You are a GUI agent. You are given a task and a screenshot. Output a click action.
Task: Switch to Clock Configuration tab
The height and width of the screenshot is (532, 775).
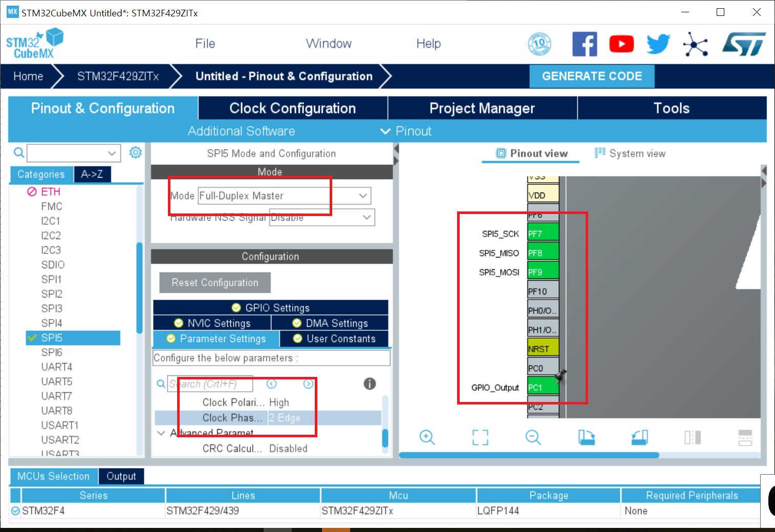click(x=293, y=108)
